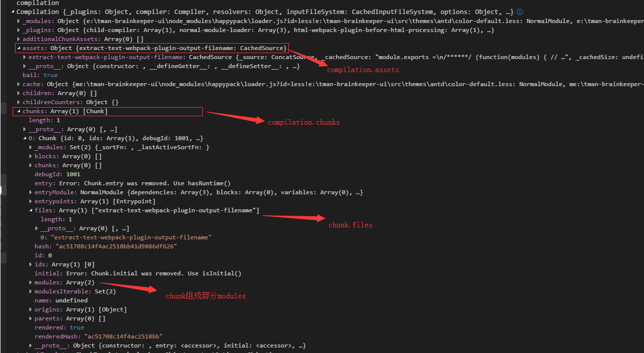This screenshot has height=353, width=644.
Task: Select the bail: true property
Action: [40, 75]
